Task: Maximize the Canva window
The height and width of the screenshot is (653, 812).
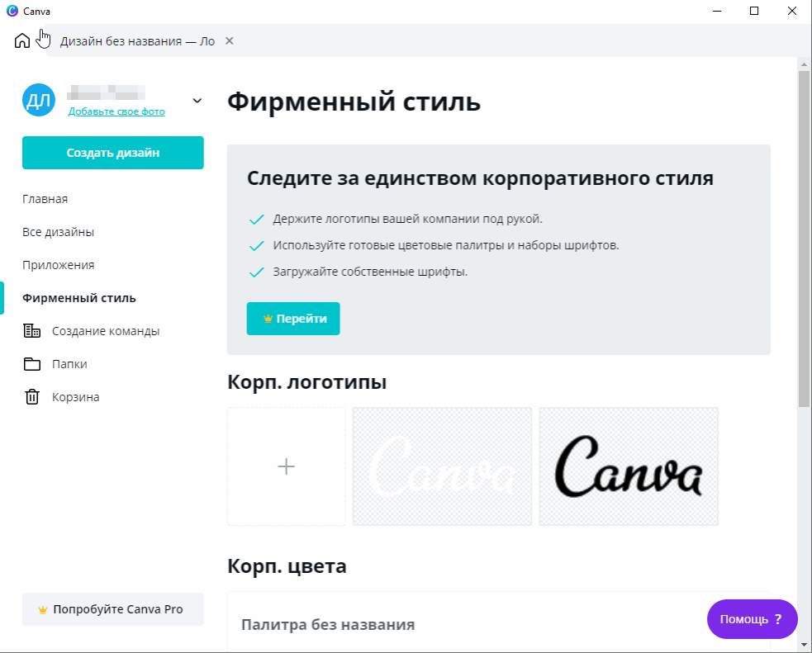Action: 754,11
